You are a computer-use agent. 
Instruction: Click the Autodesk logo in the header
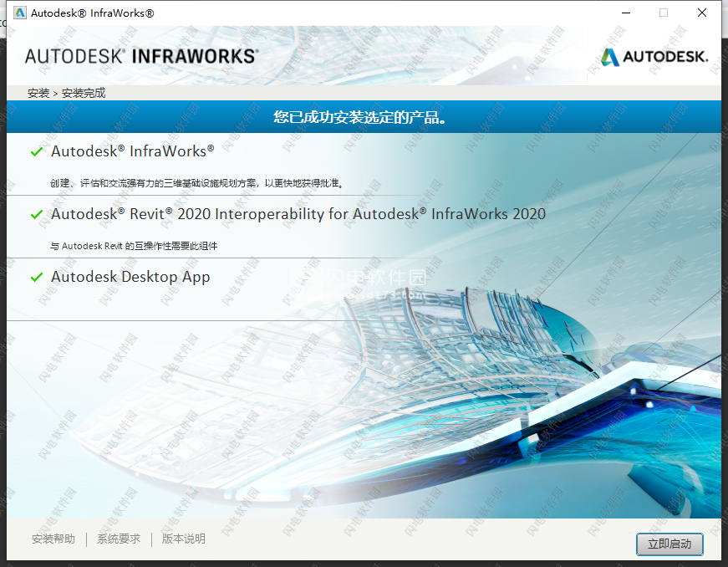click(654, 57)
